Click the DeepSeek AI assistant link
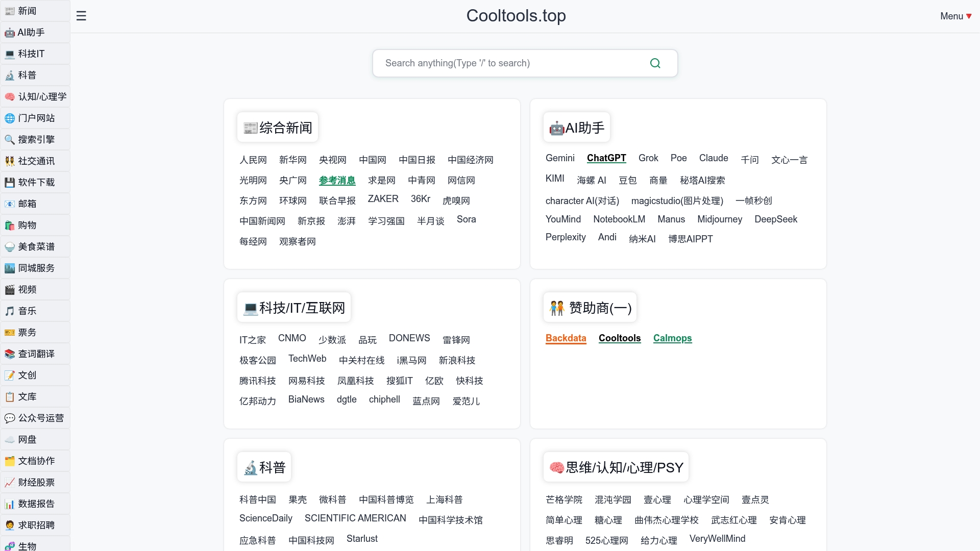 pyautogui.click(x=775, y=219)
